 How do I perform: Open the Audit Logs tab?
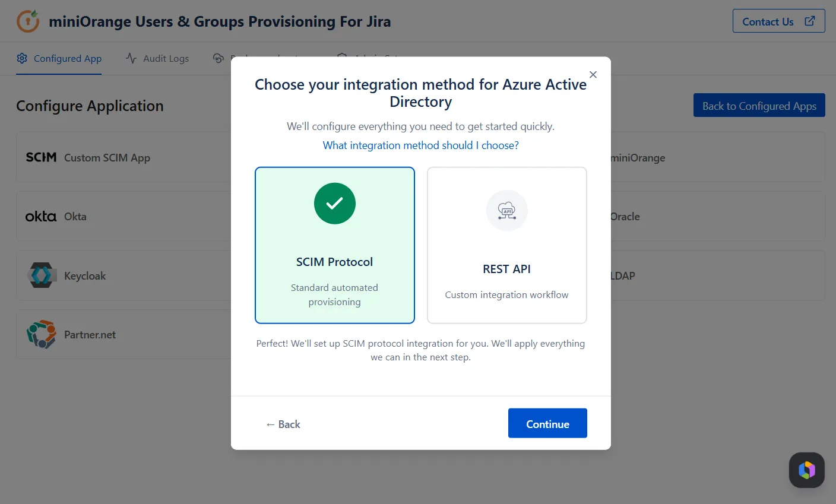point(157,58)
